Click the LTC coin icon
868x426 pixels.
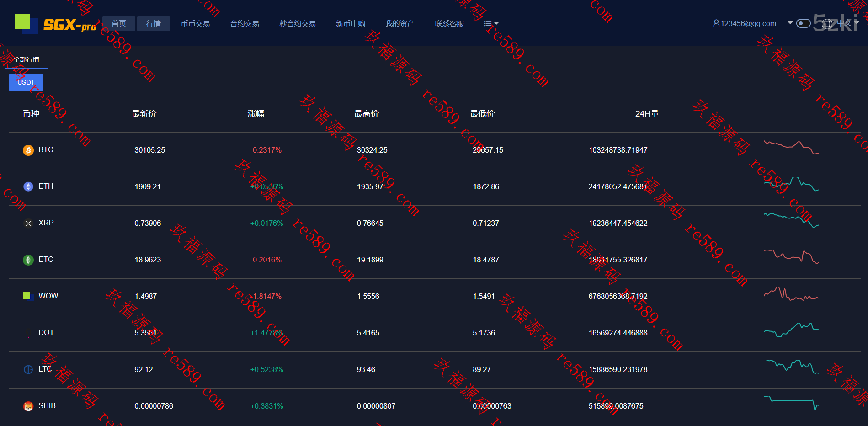pos(28,370)
